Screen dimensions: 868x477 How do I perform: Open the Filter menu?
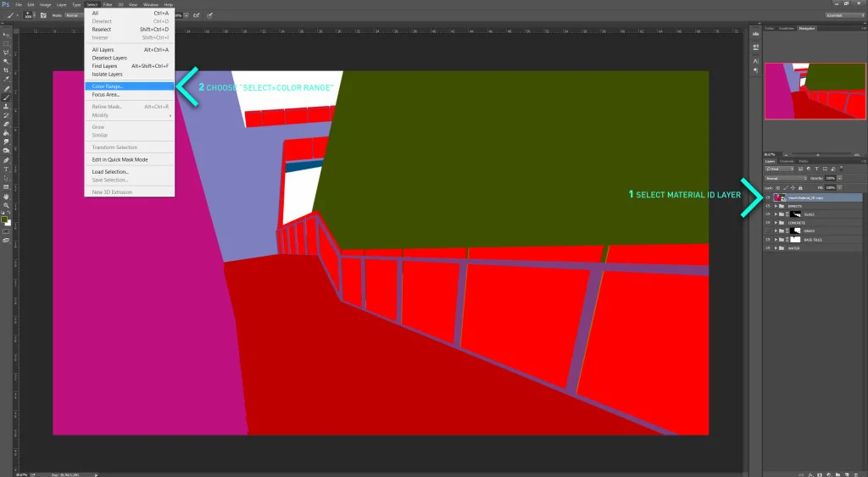(108, 4)
